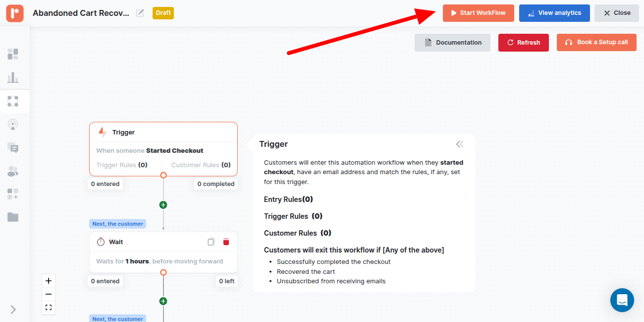Open the dashboard blocks icon in the sidebar
Viewport: 644px width, 322px height.
(13, 54)
